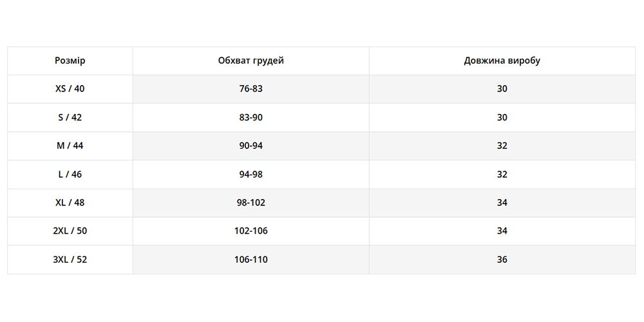Click the length value 36 for 3XL
644x322 pixels.
tap(502, 259)
